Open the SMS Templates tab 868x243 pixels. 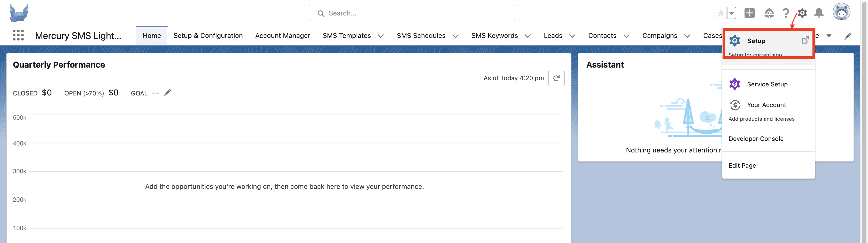click(346, 36)
